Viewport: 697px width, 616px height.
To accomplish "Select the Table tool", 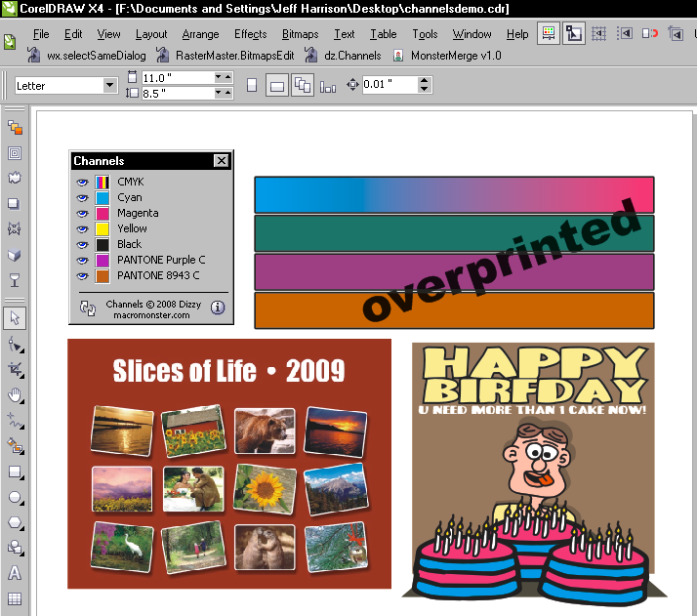I will pos(15,598).
